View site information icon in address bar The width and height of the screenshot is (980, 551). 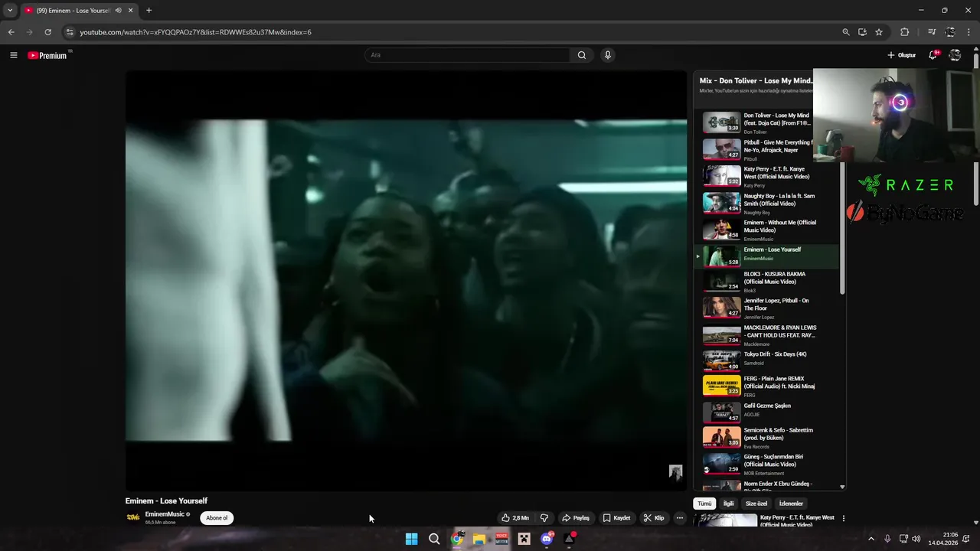69,32
